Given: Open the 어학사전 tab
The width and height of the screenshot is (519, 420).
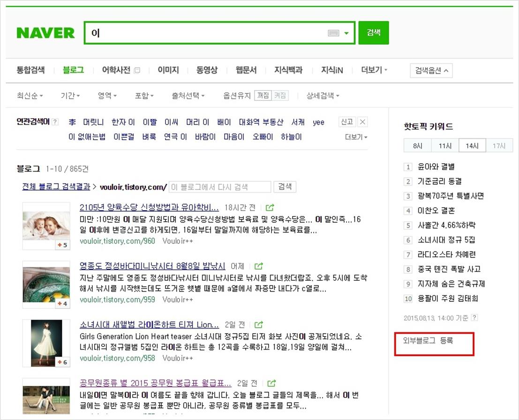Looking at the screenshot, I should [116, 70].
